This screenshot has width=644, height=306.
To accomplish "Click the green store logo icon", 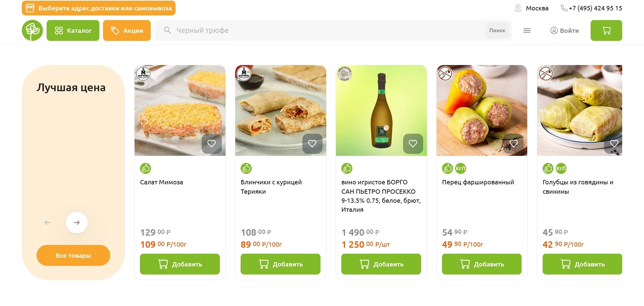I will (x=32, y=30).
